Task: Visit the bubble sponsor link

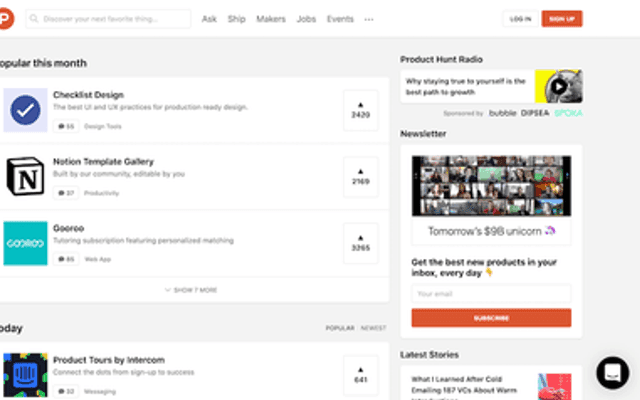Action: click(x=502, y=113)
